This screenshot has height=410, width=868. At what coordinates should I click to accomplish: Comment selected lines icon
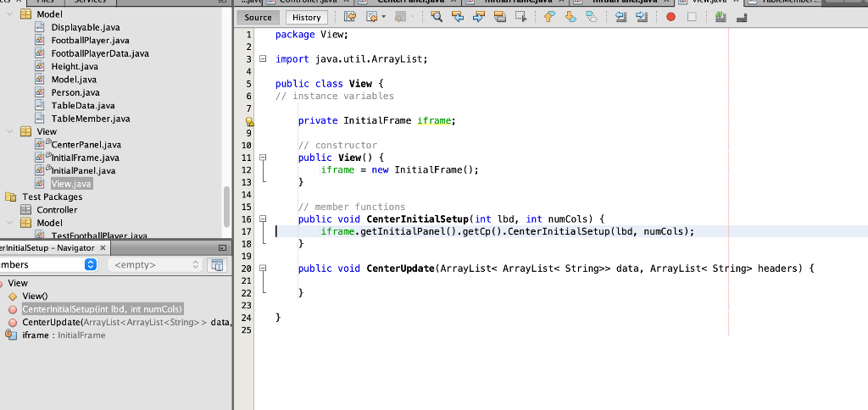coord(721,17)
